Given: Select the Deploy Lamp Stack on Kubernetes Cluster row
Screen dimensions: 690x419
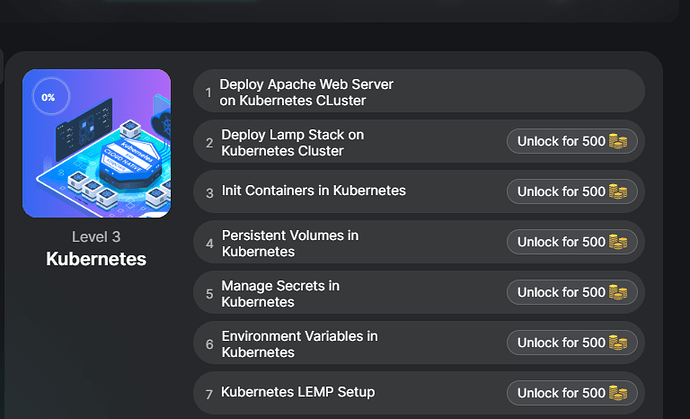Looking at the screenshot, I should coord(419,142).
